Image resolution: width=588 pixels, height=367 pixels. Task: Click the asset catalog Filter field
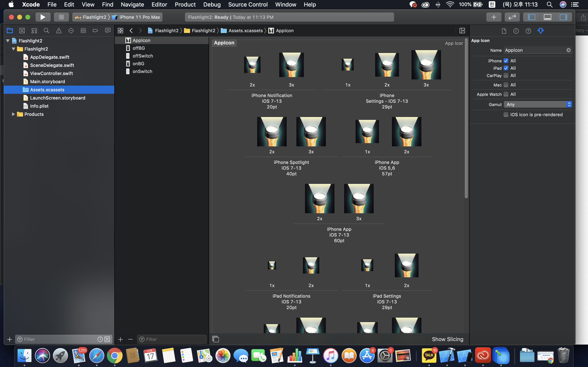[173, 339]
